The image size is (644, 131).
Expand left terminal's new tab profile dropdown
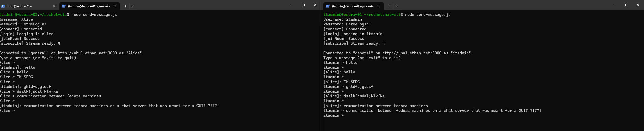tap(133, 6)
